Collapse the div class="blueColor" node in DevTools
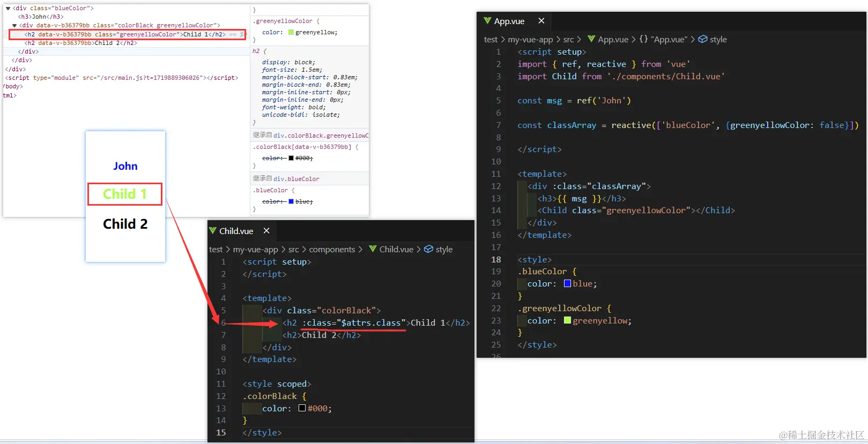 tap(8, 8)
